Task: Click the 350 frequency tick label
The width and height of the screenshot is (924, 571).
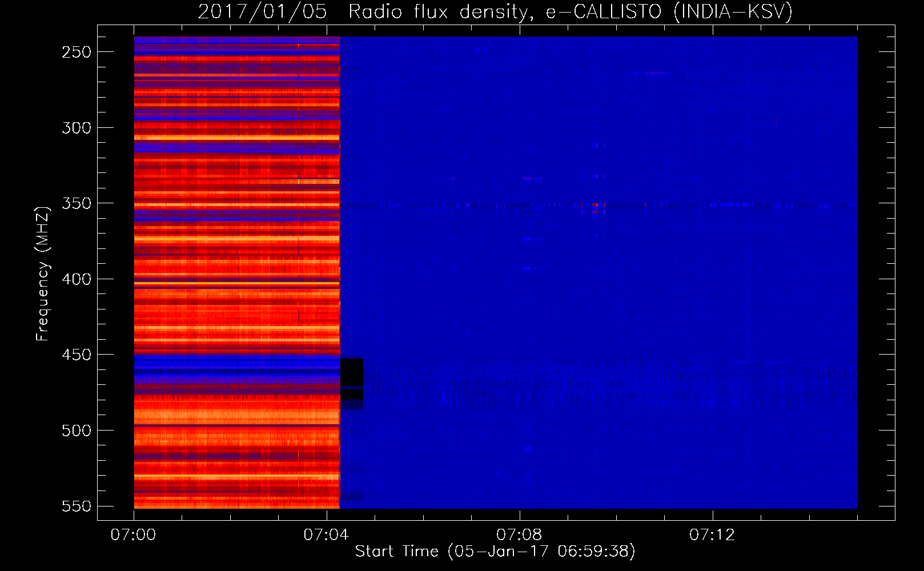Action: coord(77,203)
